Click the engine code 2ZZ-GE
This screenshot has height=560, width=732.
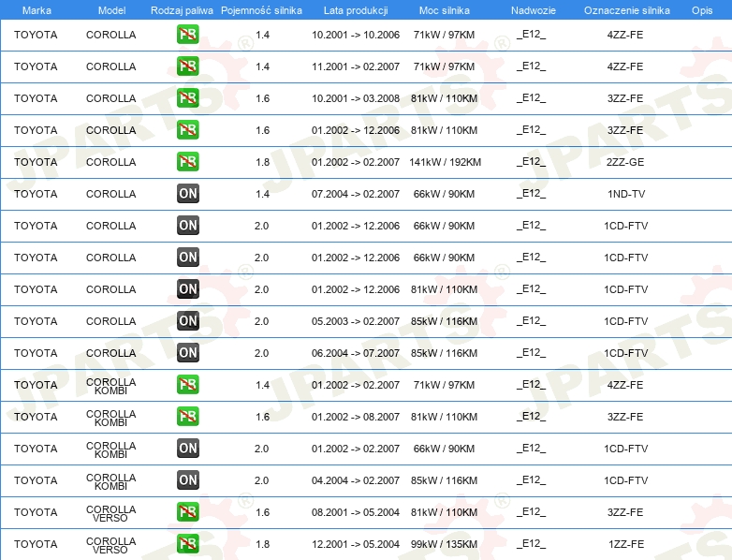point(625,162)
